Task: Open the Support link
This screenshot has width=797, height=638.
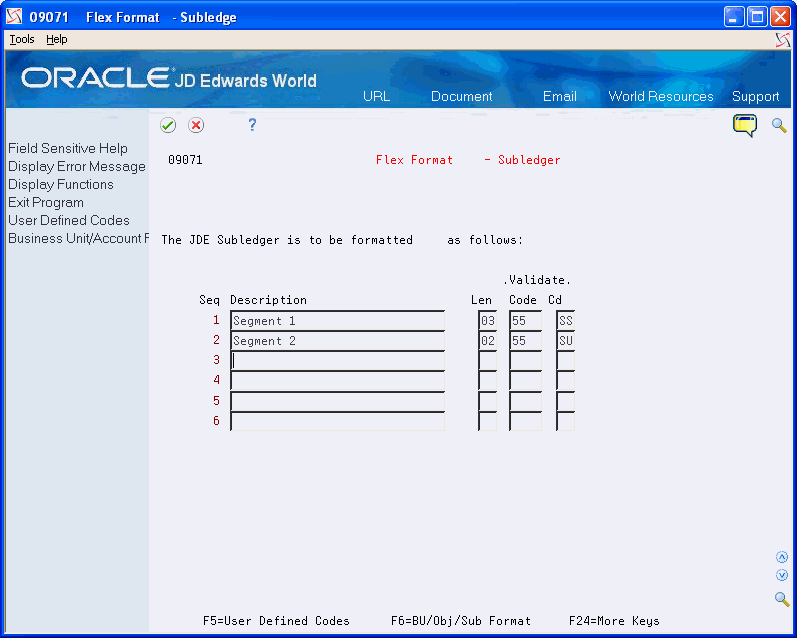Action: pyautogui.click(x=755, y=97)
